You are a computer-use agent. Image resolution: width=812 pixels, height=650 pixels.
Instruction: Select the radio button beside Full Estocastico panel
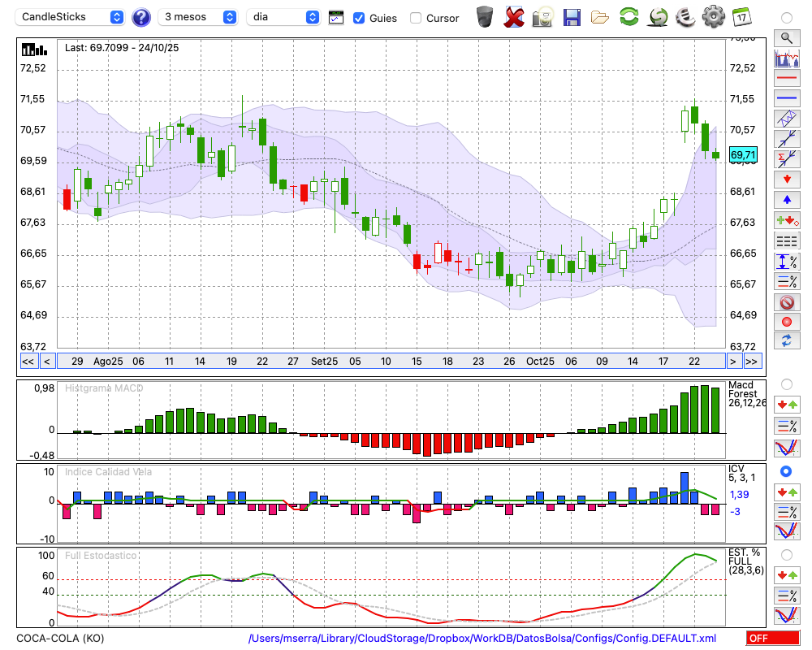click(786, 554)
